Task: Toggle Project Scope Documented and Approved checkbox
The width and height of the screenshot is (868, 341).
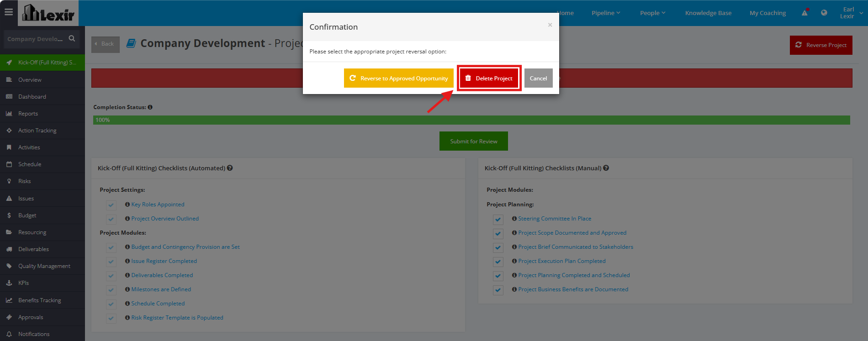Action: point(498,234)
